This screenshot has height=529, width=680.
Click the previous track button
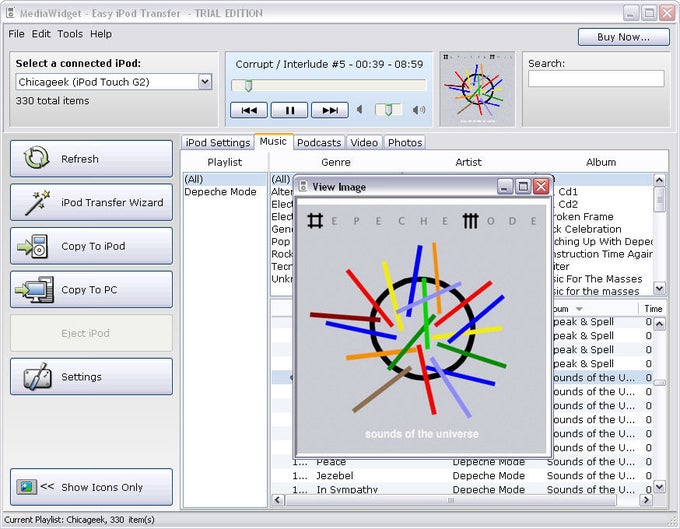coord(248,110)
